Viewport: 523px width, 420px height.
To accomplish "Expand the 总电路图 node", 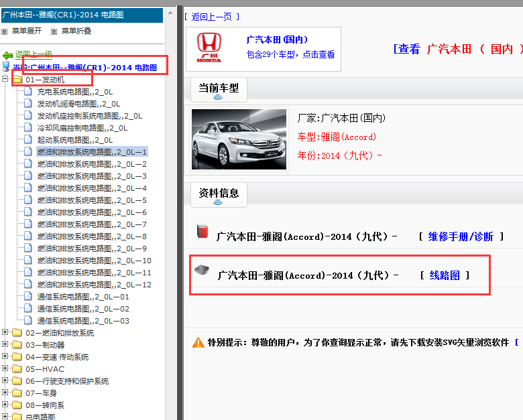I will pos(5,416).
